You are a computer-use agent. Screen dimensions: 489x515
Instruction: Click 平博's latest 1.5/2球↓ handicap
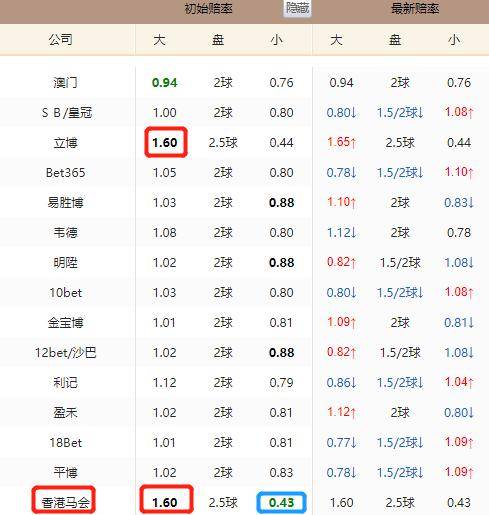click(400, 473)
